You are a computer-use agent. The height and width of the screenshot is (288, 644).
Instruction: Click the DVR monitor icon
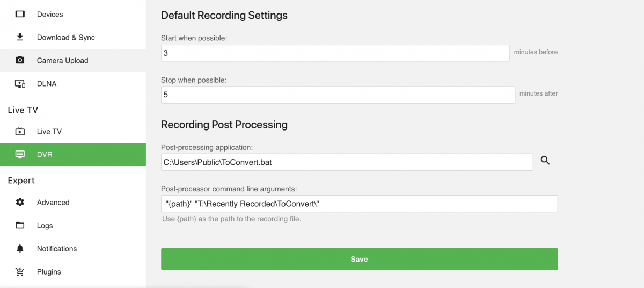click(x=20, y=154)
